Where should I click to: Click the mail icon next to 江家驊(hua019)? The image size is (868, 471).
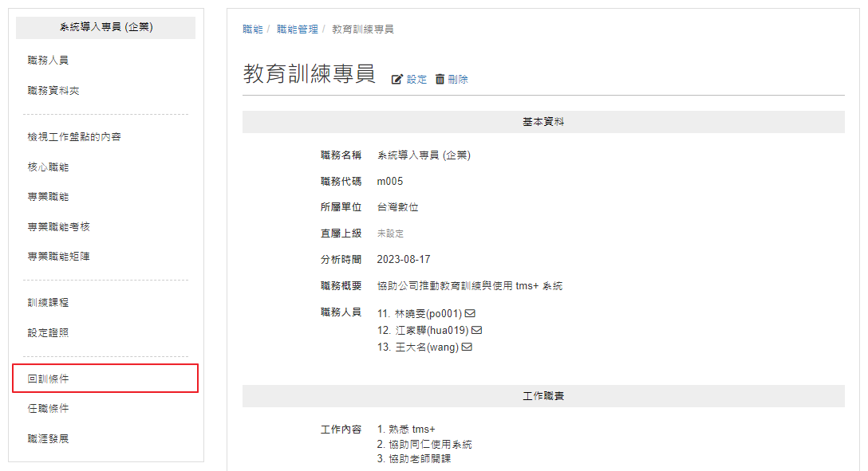tap(476, 330)
